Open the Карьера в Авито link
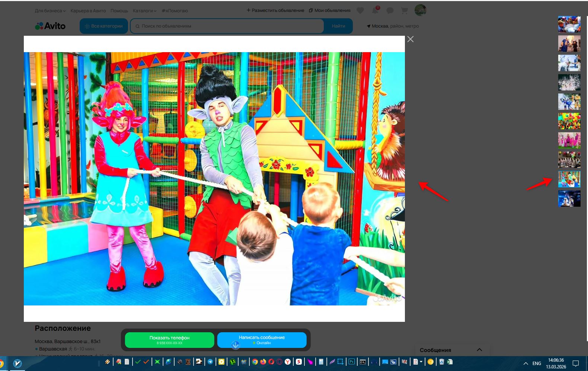The width and height of the screenshot is (588, 371). [x=88, y=11]
